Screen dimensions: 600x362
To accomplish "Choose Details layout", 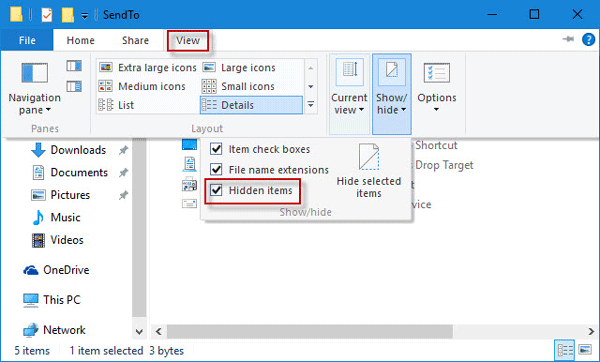I will coord(251,105).
